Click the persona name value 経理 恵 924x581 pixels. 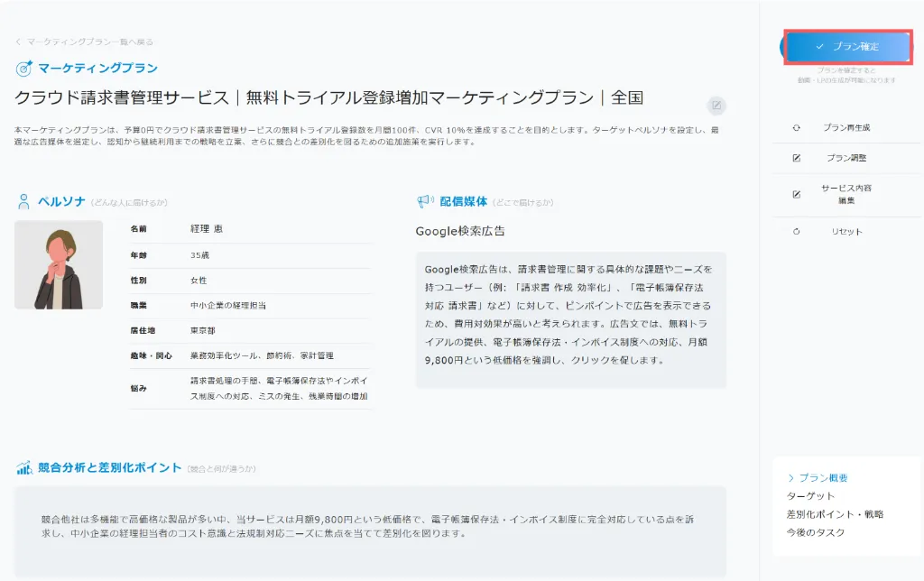pyautogui.click(x=206, y=229)
